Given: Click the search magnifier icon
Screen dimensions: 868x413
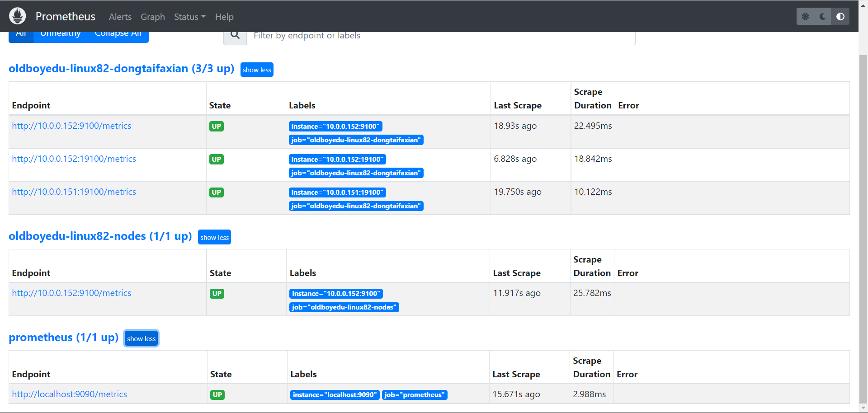Looking at the screenshot, I should coord(235,36).
